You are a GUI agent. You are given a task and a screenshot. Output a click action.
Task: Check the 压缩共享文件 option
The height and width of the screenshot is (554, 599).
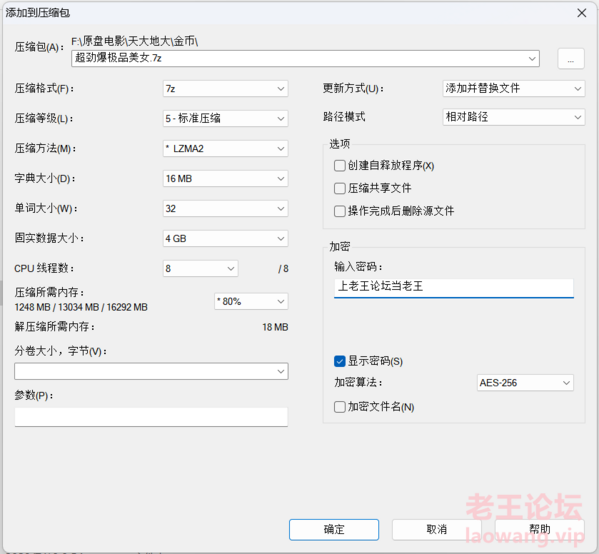[339, 188]
